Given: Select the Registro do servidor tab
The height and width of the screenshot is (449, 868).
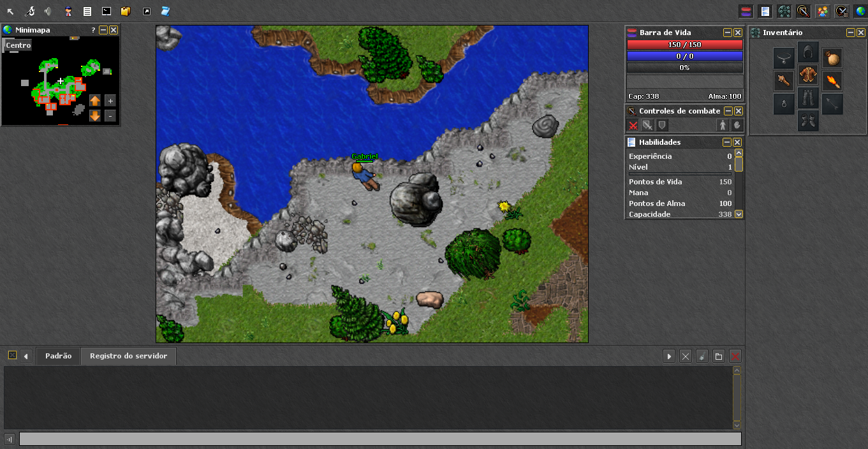Looking at the screenshot, I should coord(128,356).
